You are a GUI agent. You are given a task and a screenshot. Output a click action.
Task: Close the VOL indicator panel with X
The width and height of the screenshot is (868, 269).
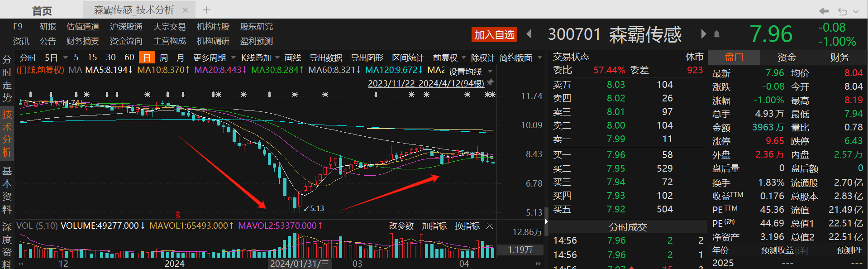pyautogui.click(x=490, y=226)
